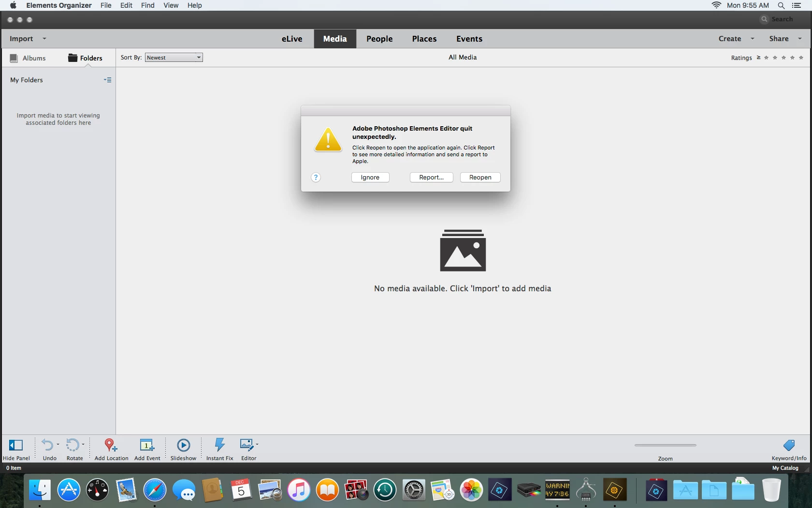812x508 pixels.
Task: Open System Preferences from the dock
Action: [x=414, y=490]
